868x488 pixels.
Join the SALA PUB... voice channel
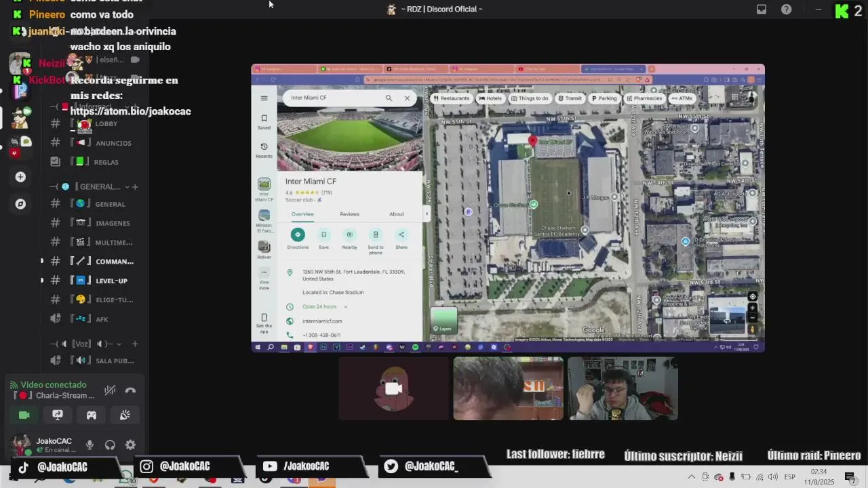[95, 361]
